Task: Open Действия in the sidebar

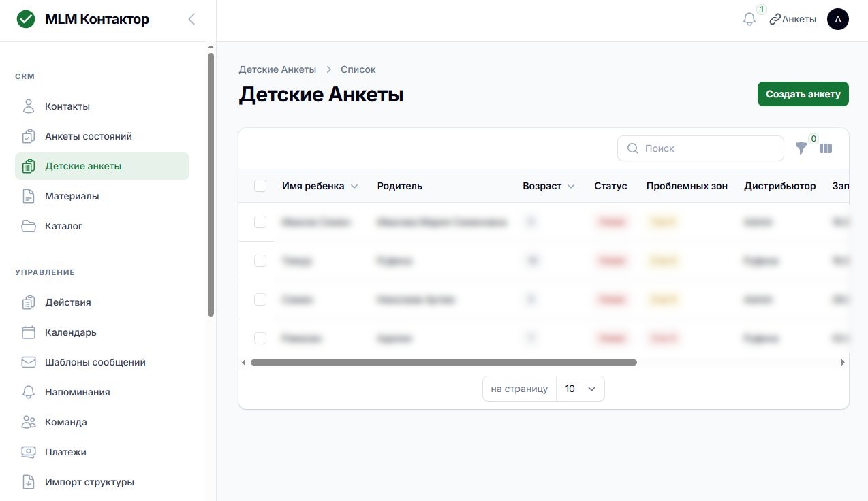Action: 102,302
